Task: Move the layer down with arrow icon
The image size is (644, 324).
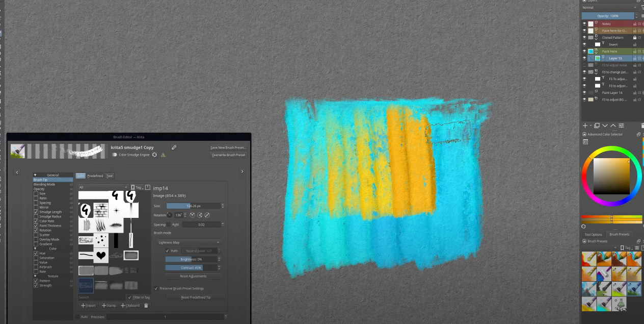Action: [605, 126]
